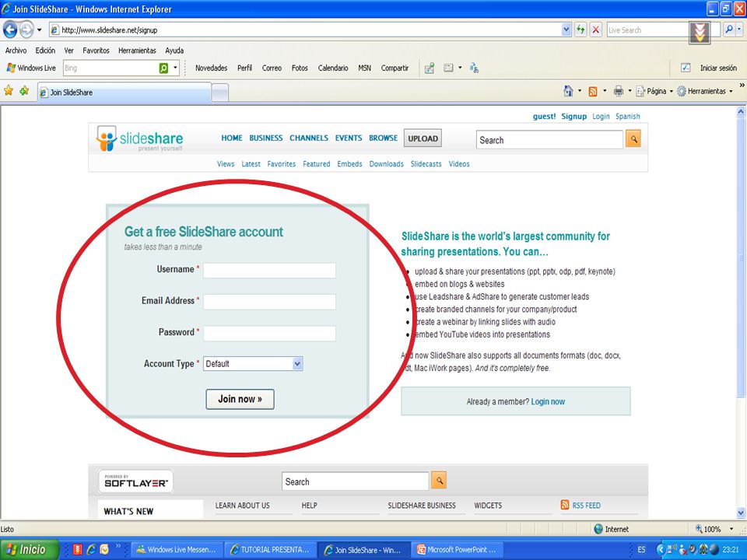The image size is (747, 560).
Task: Click the orange search button in the footer
Action: pos(439,481)
